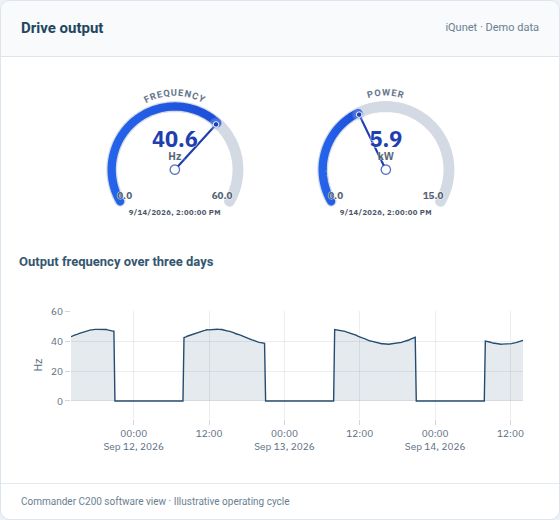Click the Sep 13, 2026 axis label

coord(284,447)
